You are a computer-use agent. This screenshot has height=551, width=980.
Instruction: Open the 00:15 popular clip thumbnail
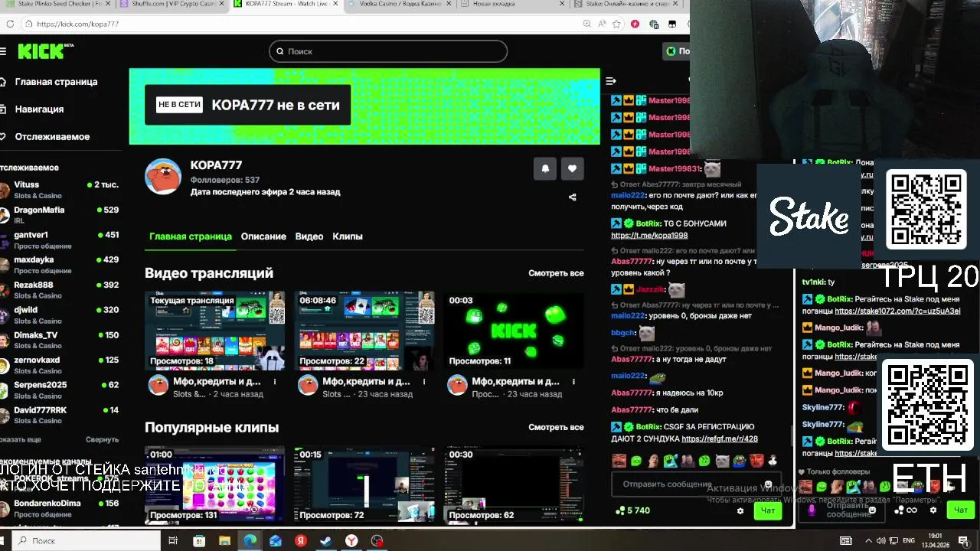(364, 484)
